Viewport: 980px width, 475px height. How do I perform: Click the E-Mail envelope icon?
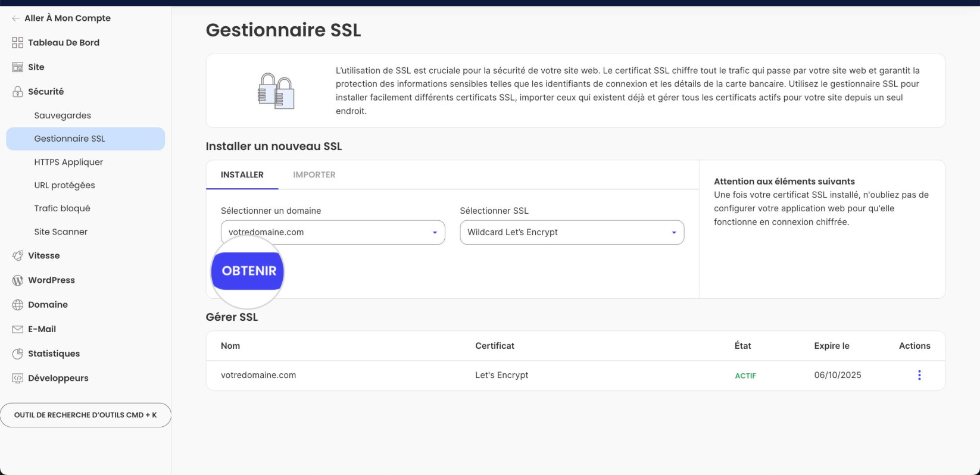[x=18, y=329]
